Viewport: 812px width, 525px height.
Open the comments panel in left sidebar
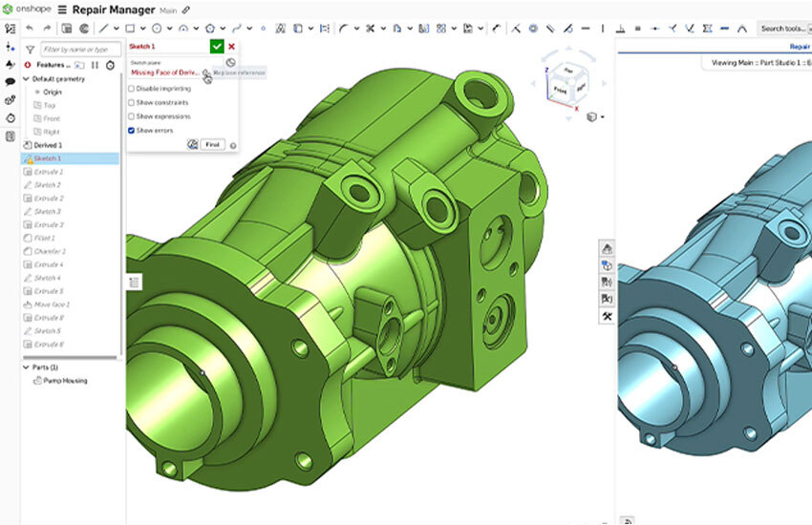10,82
